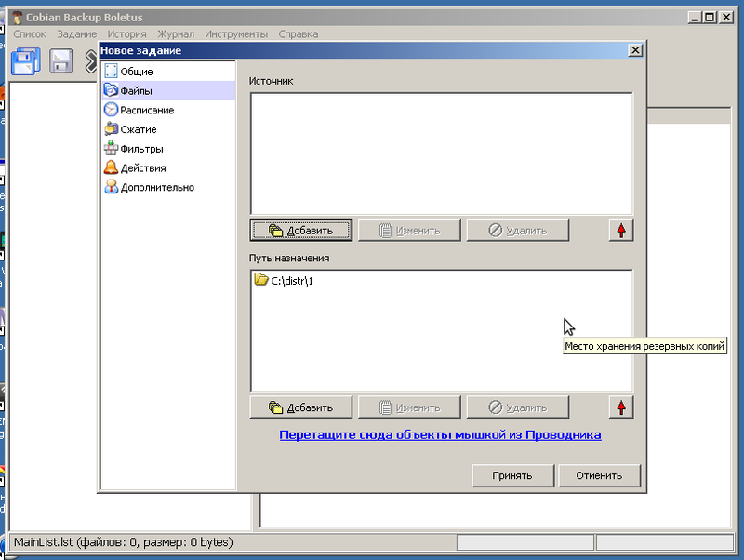Open the Инструменты menu
The height and width of the screenshot is (560, 744).
[x=236, y=34]
